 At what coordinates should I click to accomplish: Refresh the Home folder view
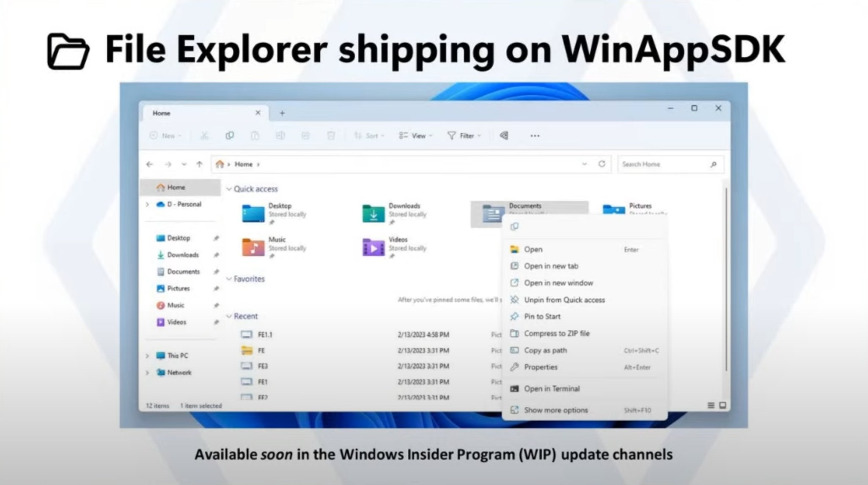point(602,164)
